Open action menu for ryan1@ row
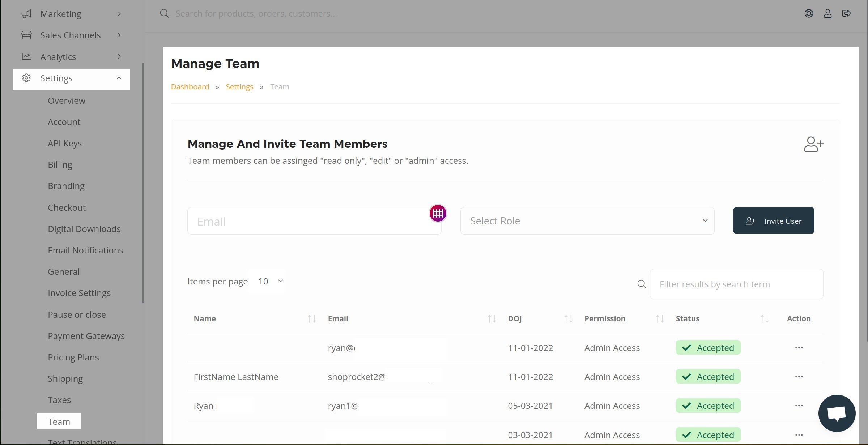This screenshot has height=445, width=868. click(x=799, y=406)
